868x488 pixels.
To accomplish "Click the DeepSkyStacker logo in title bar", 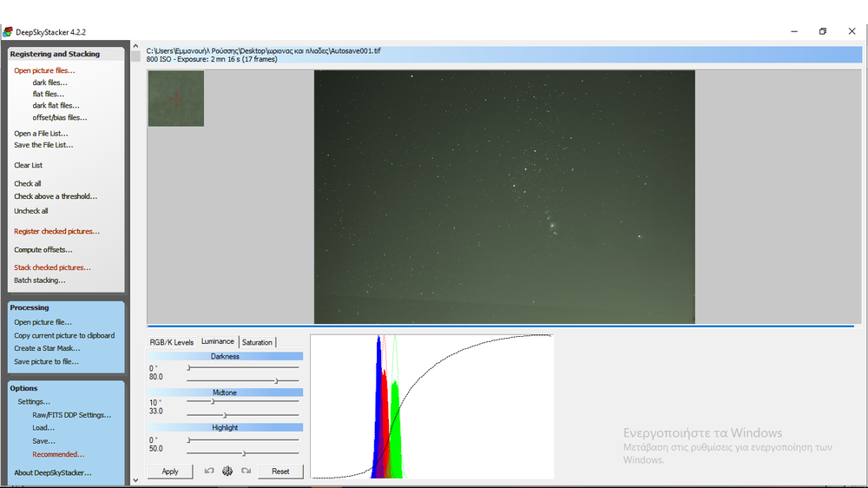I will coord(8,32).
